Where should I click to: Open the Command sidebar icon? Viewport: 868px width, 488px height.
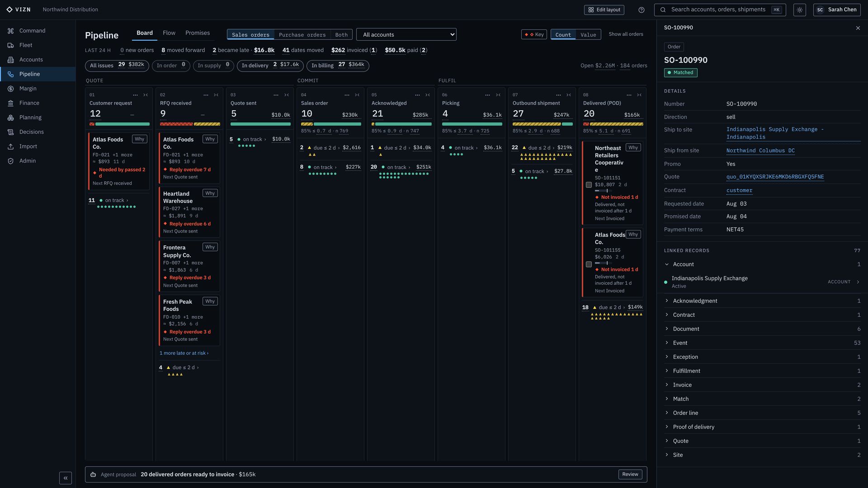[x=10, y=31]
